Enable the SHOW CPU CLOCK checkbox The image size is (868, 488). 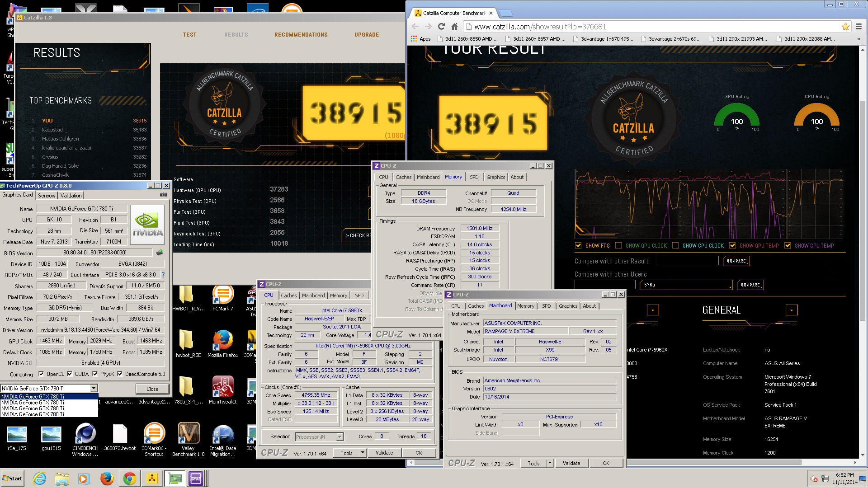[x=675, y=245]
